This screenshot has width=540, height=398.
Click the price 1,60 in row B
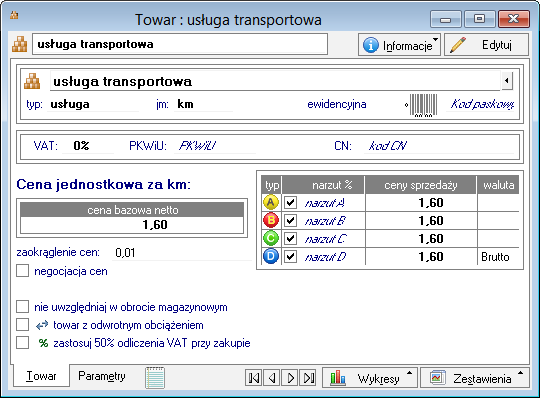tap(431, 221)
